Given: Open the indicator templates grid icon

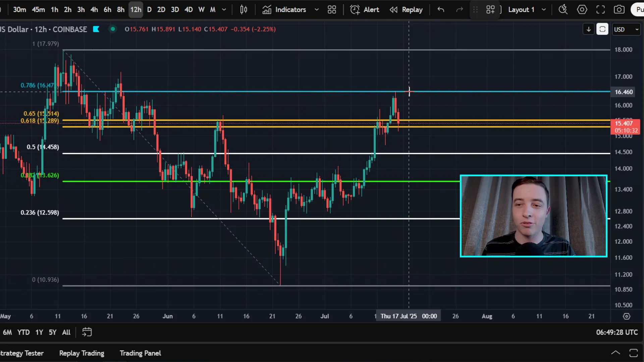Looking at the screenshot, I should click(x=332, y=10).
